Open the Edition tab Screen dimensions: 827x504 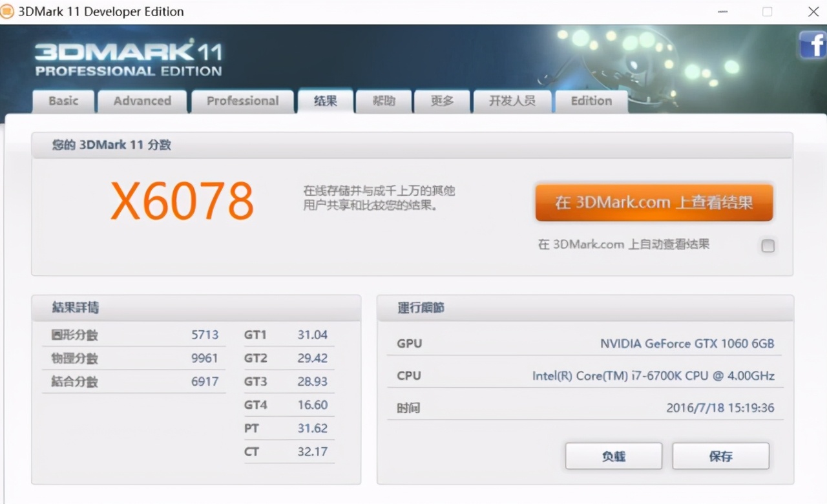pyautogui.click(x=591, y=101)
